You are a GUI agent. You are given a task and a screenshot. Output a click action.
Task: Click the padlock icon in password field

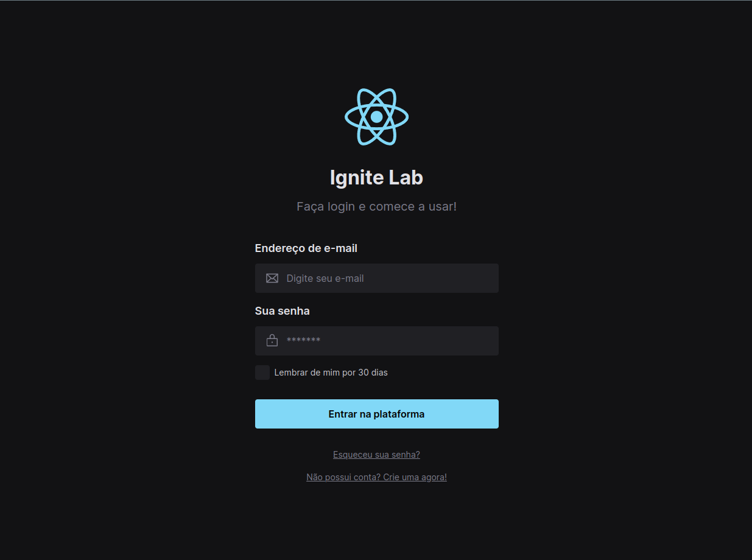[x=272, y=341]
